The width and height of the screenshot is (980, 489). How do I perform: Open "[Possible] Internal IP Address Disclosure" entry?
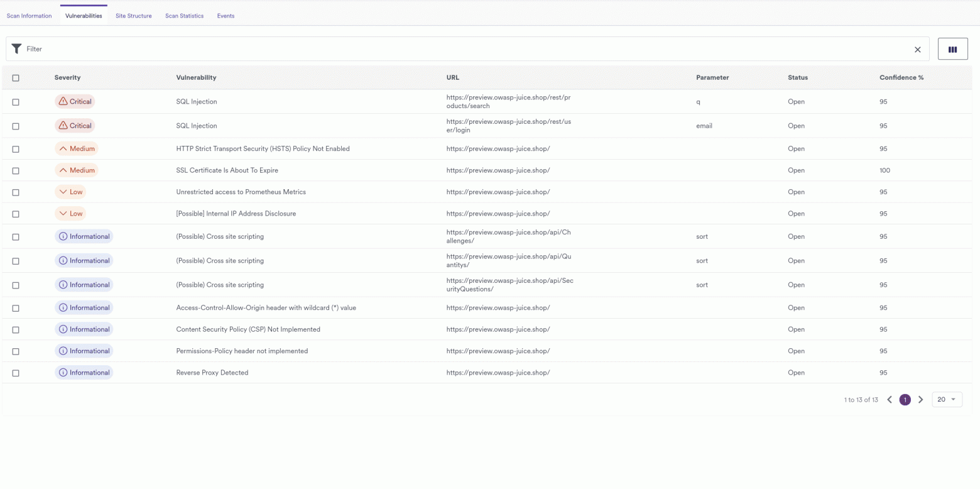(236, 214)
